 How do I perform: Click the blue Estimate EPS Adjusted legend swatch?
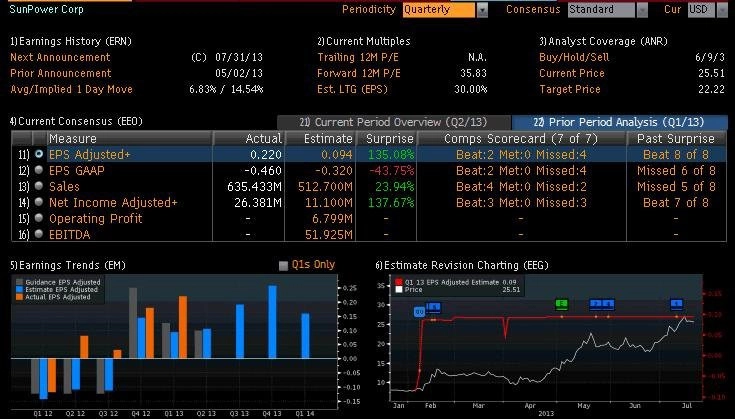[x=19, y=290]
